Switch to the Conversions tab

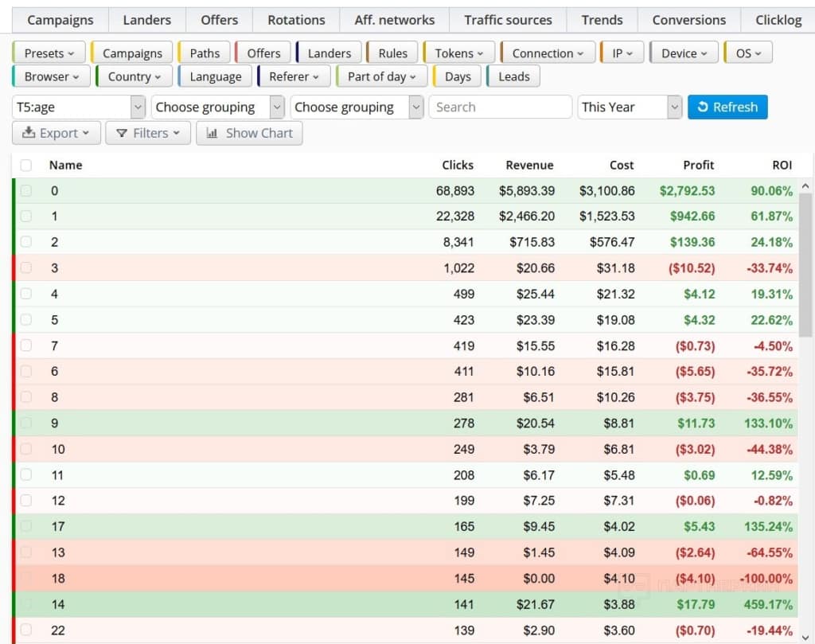pyautogui.click(x=688, y=20)
